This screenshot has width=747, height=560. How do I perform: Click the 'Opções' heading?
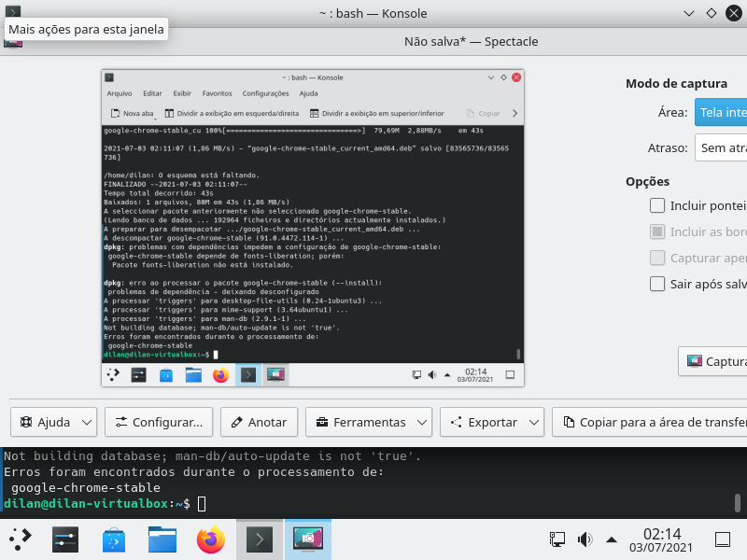[x=647, y=181]
